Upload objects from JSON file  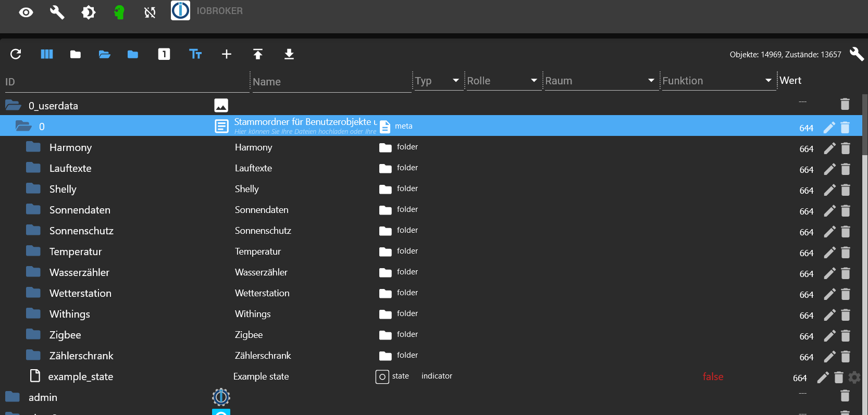pos(258,54)
